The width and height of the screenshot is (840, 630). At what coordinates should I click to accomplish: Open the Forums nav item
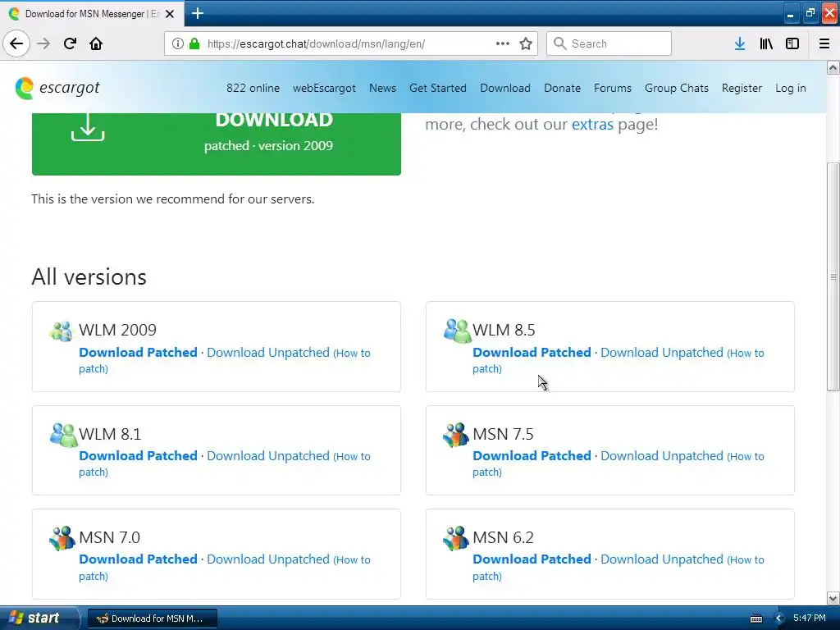[x=612, y=88]
